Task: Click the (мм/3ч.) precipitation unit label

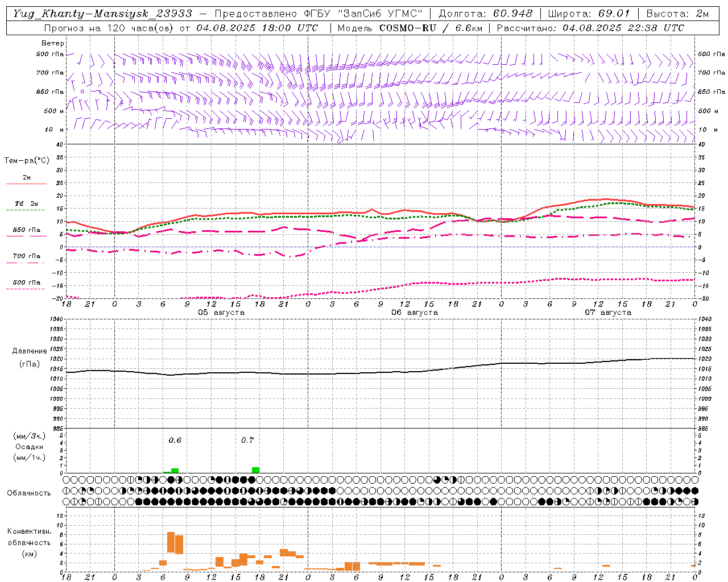Action: pos(29,436)
